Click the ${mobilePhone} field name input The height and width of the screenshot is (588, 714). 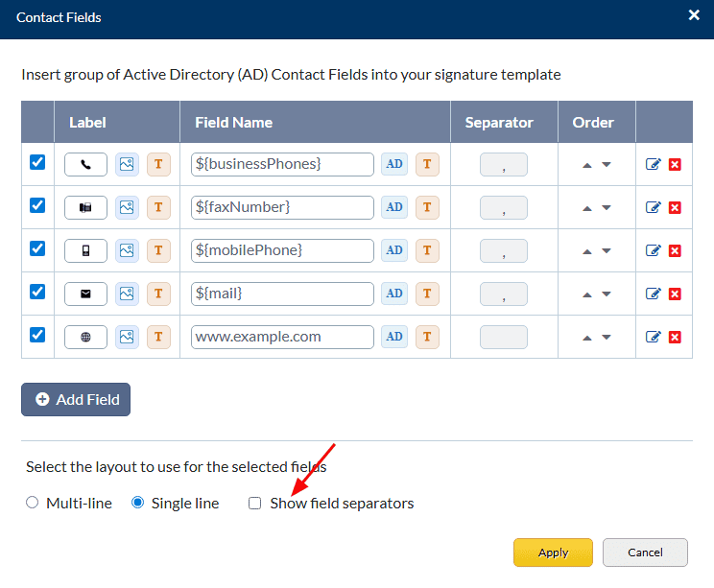click(282, 250)
